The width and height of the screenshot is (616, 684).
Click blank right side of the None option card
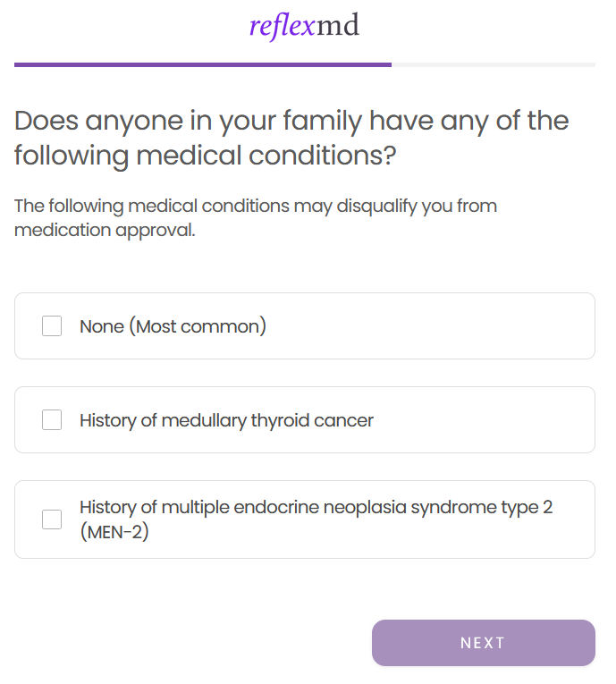click(465, 326)
